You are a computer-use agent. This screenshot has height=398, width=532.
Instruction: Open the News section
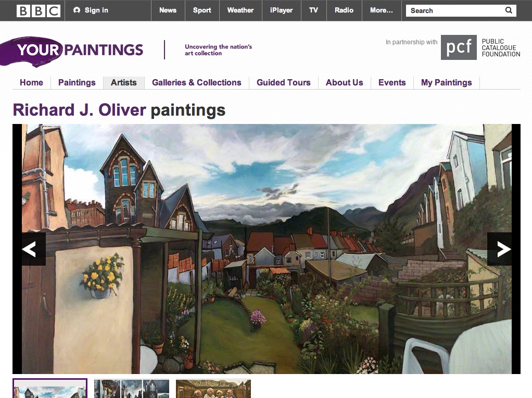click(x=168, y=10)
